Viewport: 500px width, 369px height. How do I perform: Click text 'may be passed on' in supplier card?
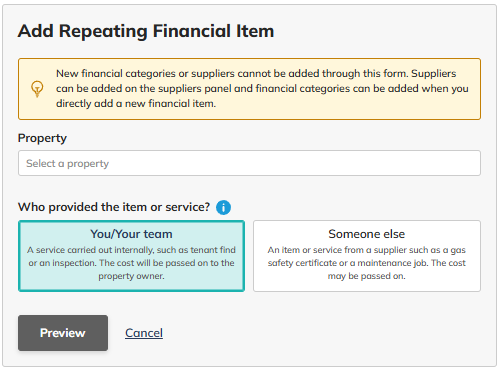coord(366,276)
